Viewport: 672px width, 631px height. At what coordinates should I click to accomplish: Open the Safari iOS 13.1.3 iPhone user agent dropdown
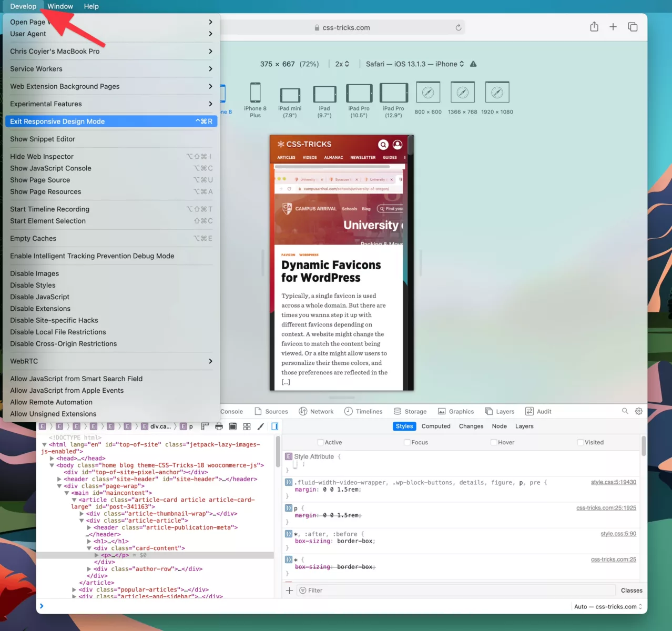415,64
